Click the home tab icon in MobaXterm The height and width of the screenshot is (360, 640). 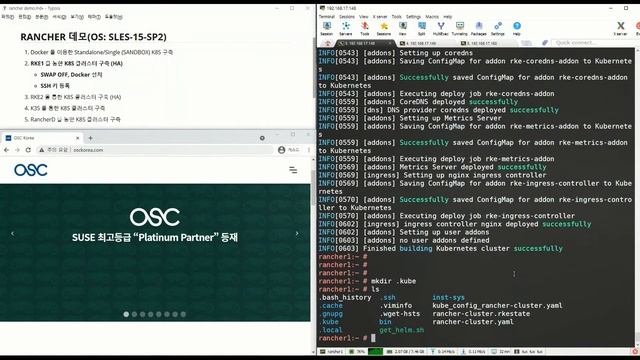pyautogui.click(x=328, y=43)
